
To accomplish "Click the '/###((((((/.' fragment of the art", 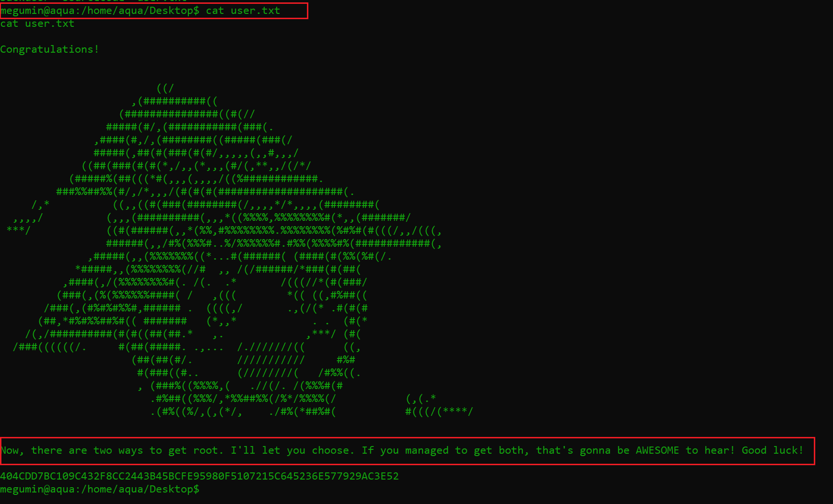I will click(x=50, y=347).
